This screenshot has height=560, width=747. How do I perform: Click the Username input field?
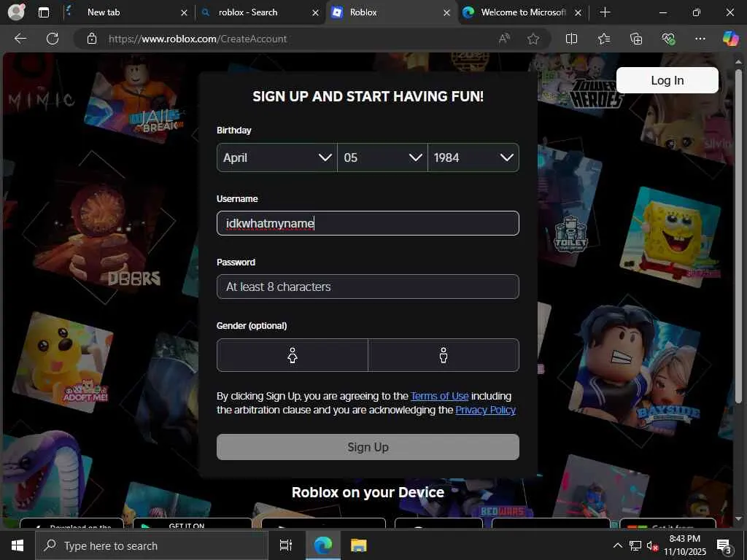pos(368,223)
